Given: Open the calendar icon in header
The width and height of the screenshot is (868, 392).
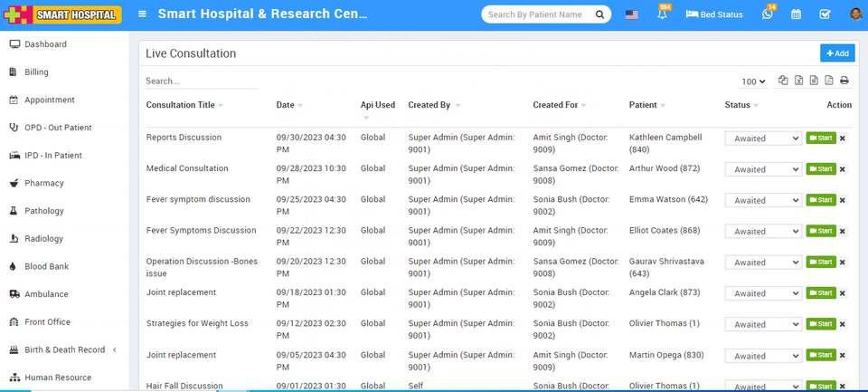Looking at the screenshot, I should click(x=796, y=14).
